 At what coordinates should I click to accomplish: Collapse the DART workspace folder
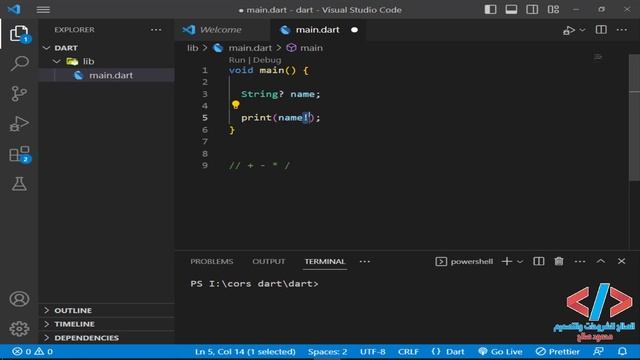(107, 48)
